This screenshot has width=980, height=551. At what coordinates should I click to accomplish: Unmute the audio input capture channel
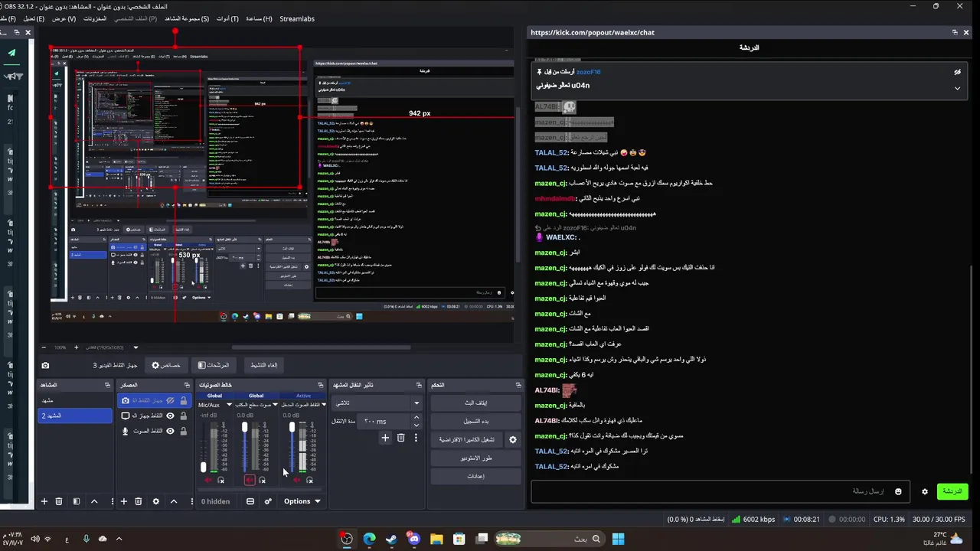[x=297, y=480]
